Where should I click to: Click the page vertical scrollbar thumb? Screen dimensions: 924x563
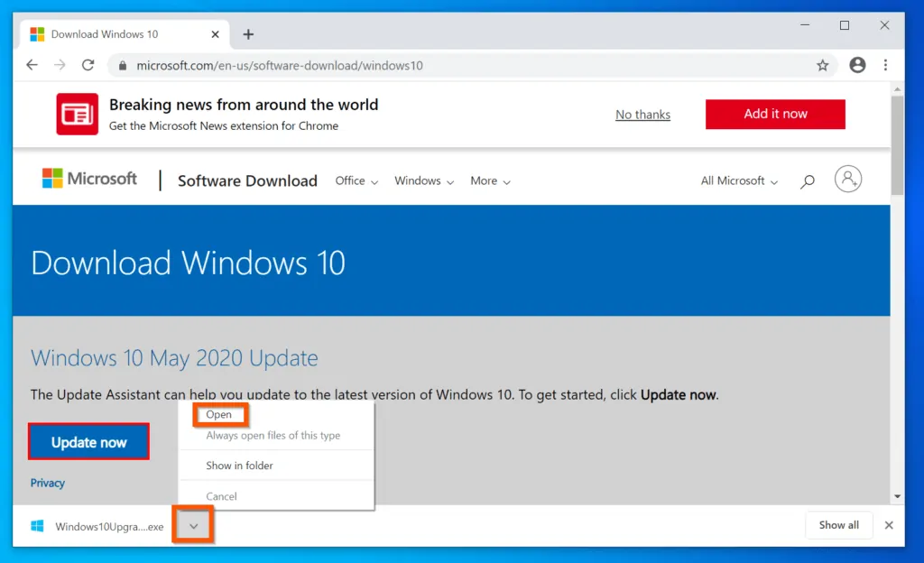[897, 145]
